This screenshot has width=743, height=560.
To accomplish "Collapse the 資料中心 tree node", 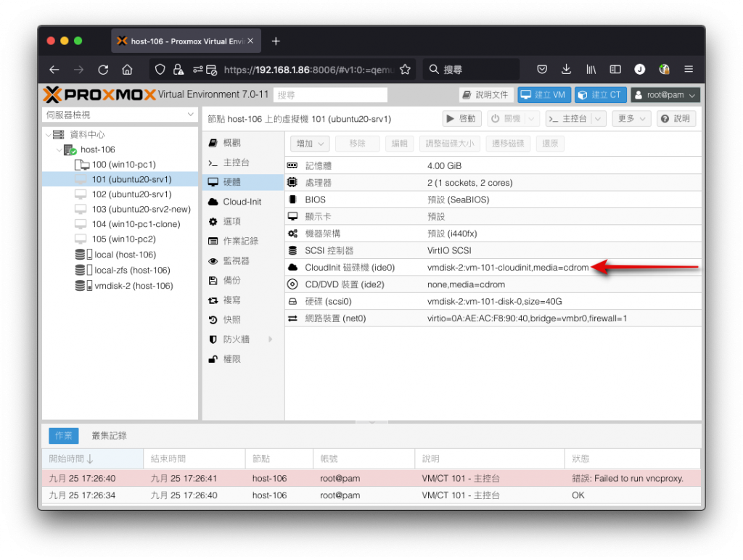I will [49, 134].
